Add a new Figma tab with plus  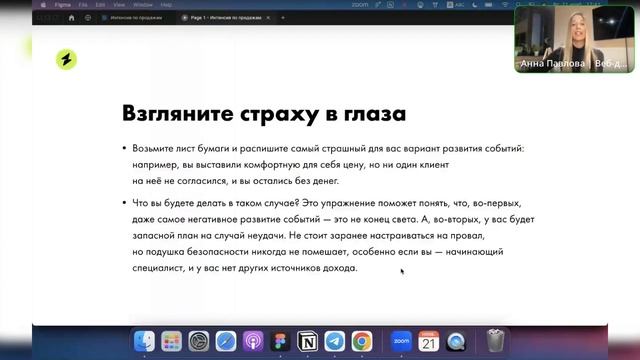283,18
